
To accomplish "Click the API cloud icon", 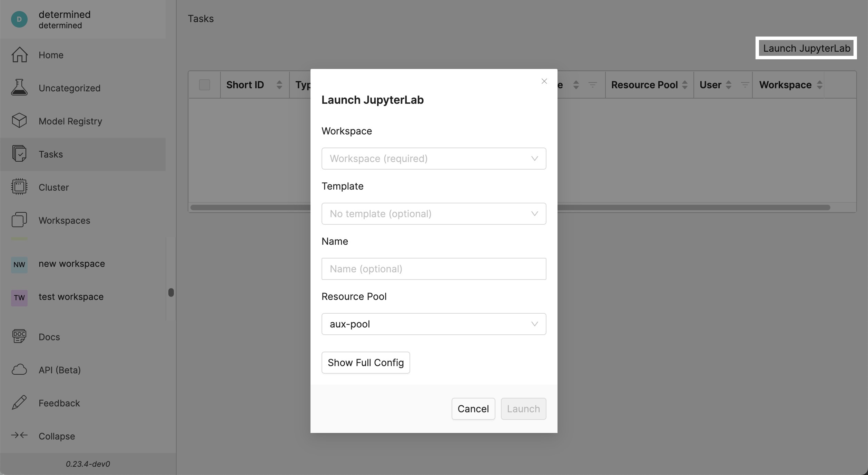I will click(x=19, y=370).
